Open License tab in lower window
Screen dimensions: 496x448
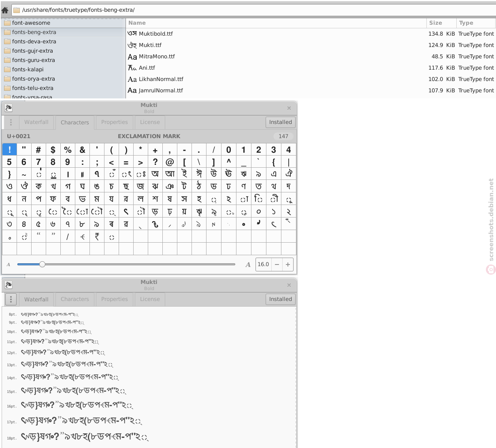point(150,299)
